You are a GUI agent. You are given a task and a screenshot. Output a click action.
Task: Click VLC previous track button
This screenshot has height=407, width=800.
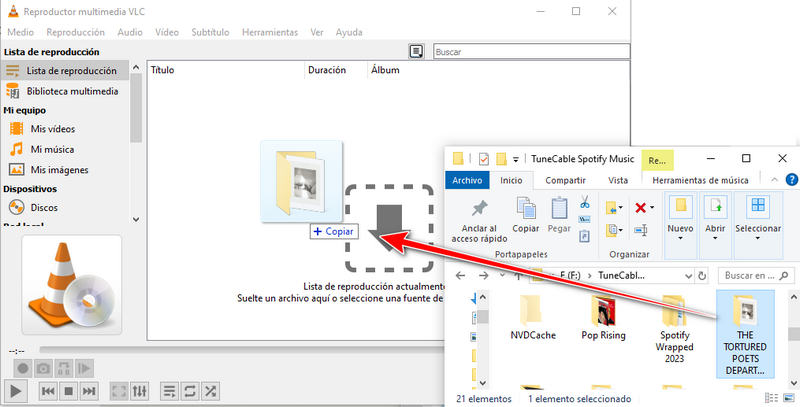point(48,391)
